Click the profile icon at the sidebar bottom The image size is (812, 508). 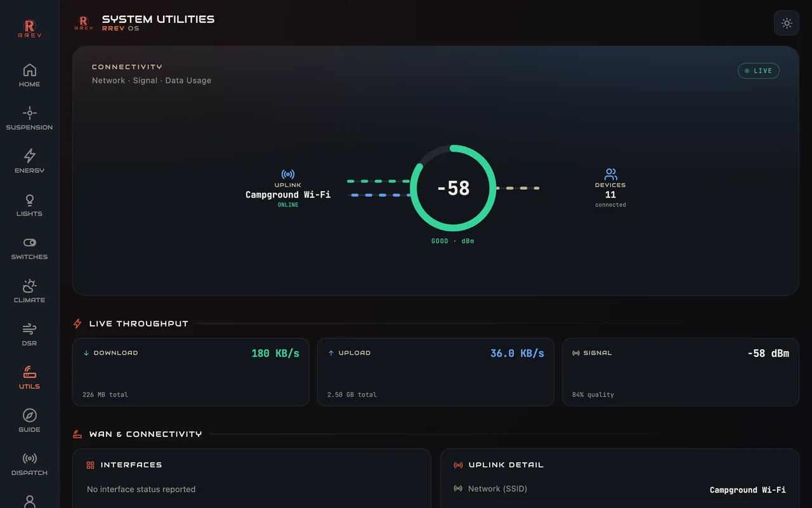[x=29, y=502]
